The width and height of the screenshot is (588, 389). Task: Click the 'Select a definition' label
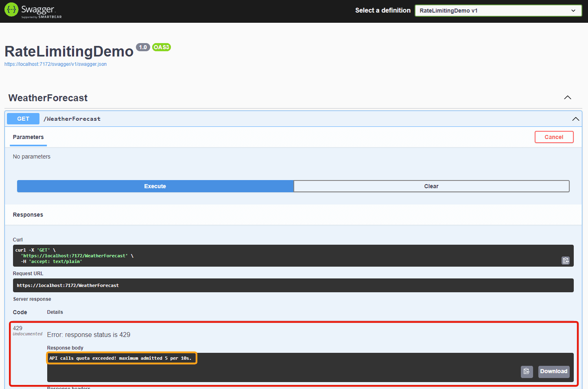[x=383, y=11]
